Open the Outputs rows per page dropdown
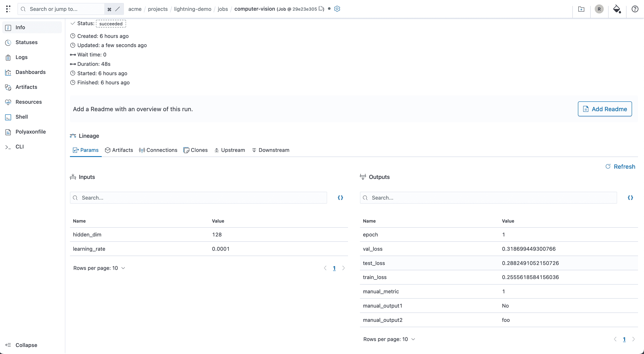 pyautogui.click(x=413, y=339)
